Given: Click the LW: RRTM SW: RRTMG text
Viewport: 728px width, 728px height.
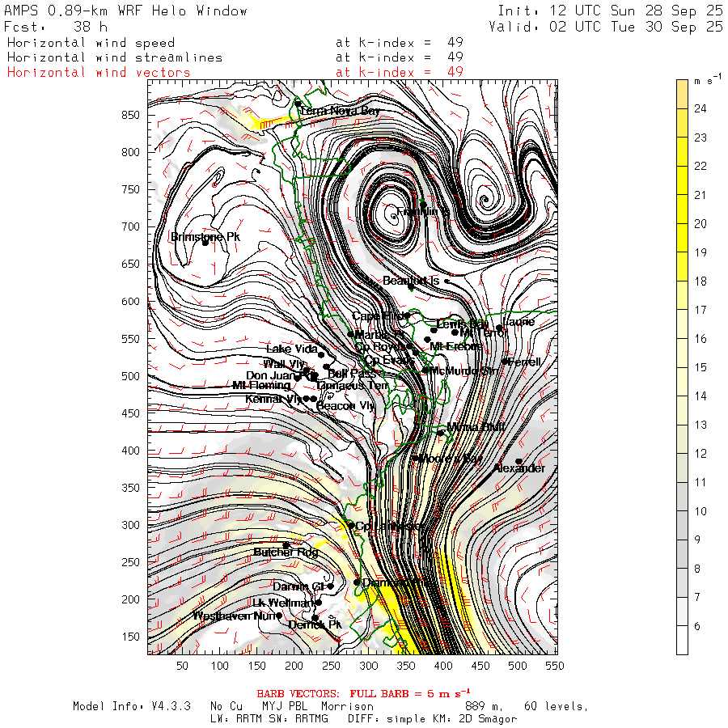Looking at the screenshot, I should [269, 719].
